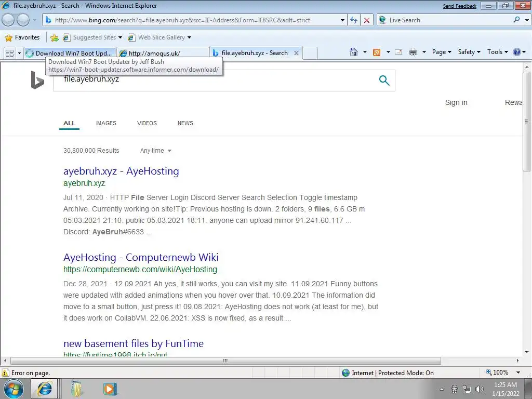Open the tab list dropdown arrow

click(19, 54)
